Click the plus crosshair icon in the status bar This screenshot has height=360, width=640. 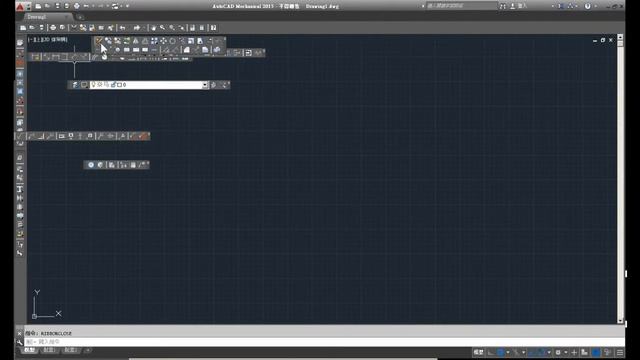click(x=574, y=352)
